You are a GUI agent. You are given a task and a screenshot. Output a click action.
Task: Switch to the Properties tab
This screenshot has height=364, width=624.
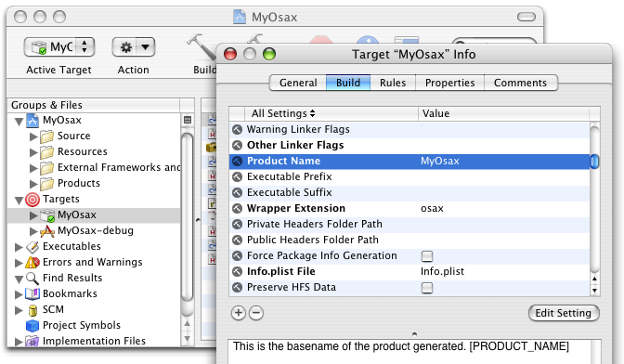point(449,83)
